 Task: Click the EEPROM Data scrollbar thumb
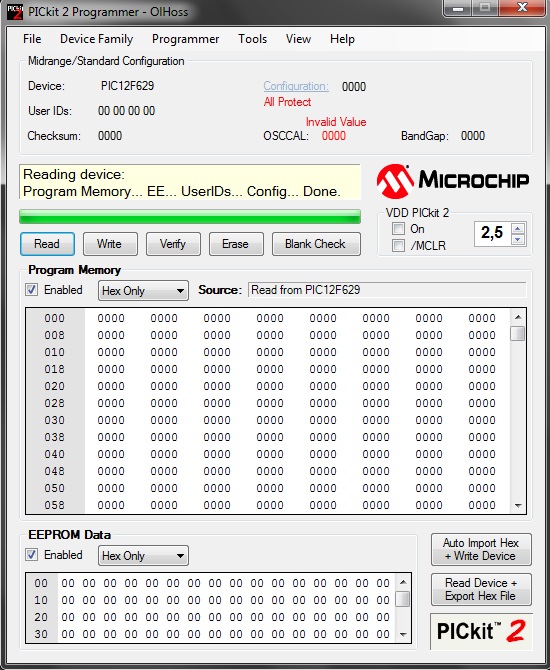[x=403, y=599]
